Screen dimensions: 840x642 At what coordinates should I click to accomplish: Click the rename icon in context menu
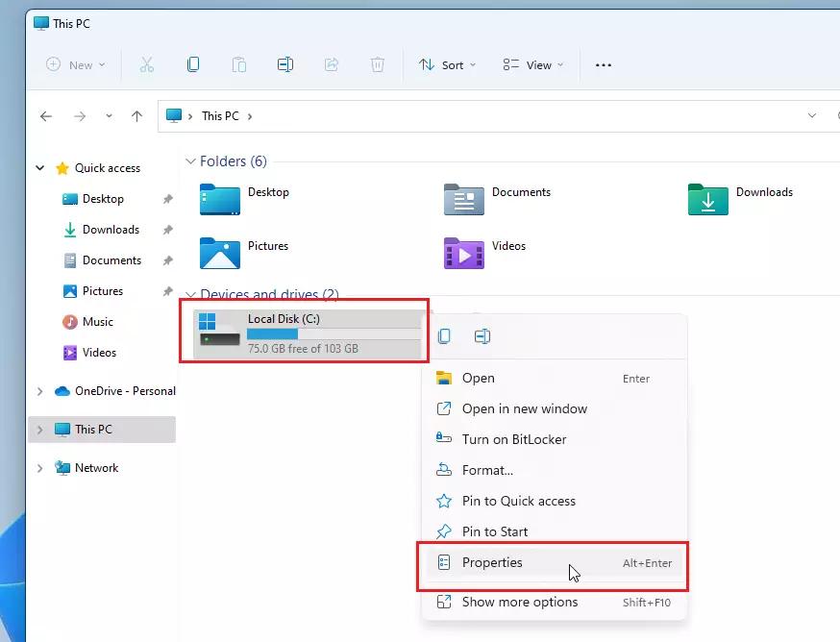[x=482, y=336]
